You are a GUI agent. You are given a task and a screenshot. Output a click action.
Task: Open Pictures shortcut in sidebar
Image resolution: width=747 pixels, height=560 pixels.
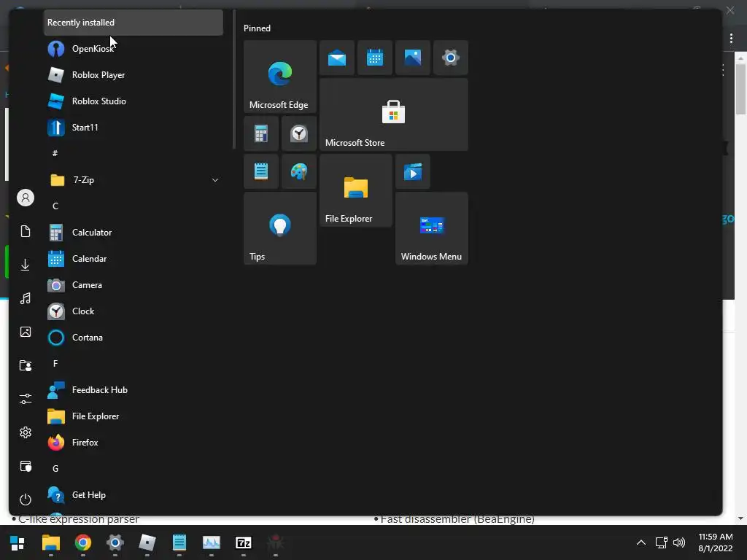(x=26, y=332)
